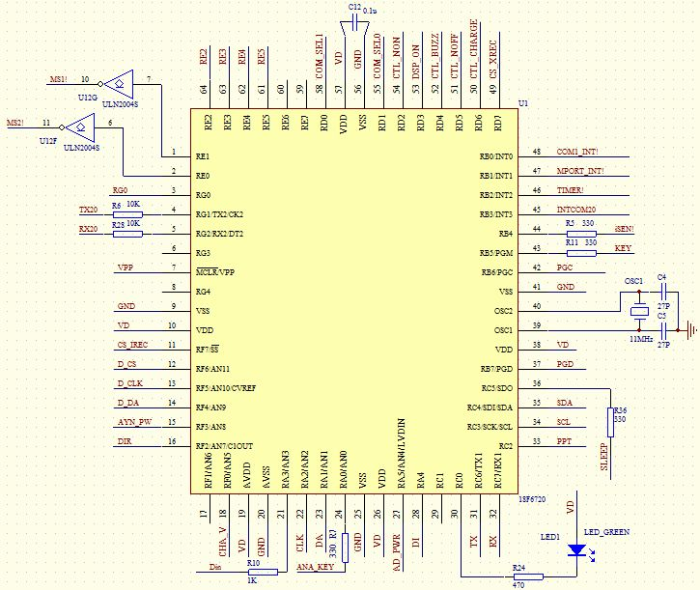
Task: Click resistor R5 330 on RB4 line
Action: 581,234
